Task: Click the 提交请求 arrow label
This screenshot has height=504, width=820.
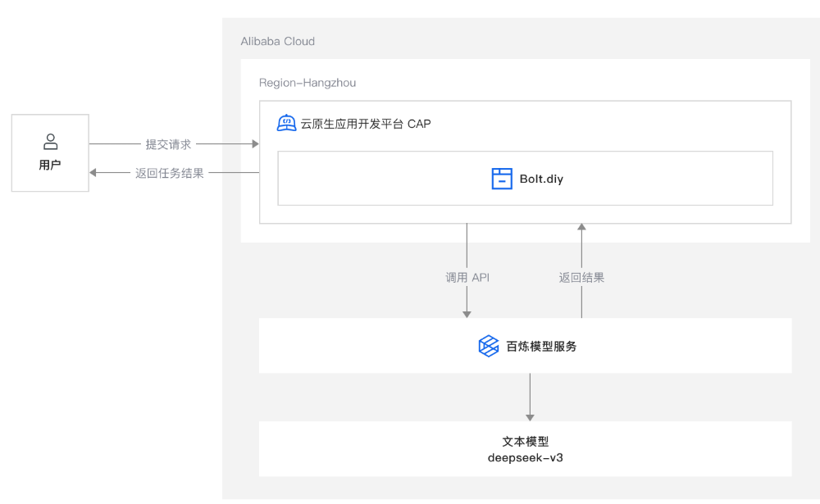Action: [x=168, y=144]
